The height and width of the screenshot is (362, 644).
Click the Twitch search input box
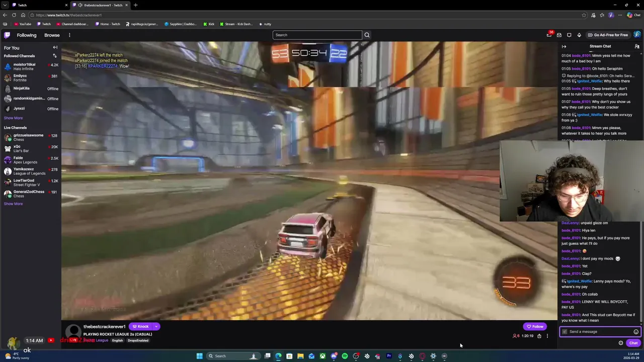click(x=317, y=35)
